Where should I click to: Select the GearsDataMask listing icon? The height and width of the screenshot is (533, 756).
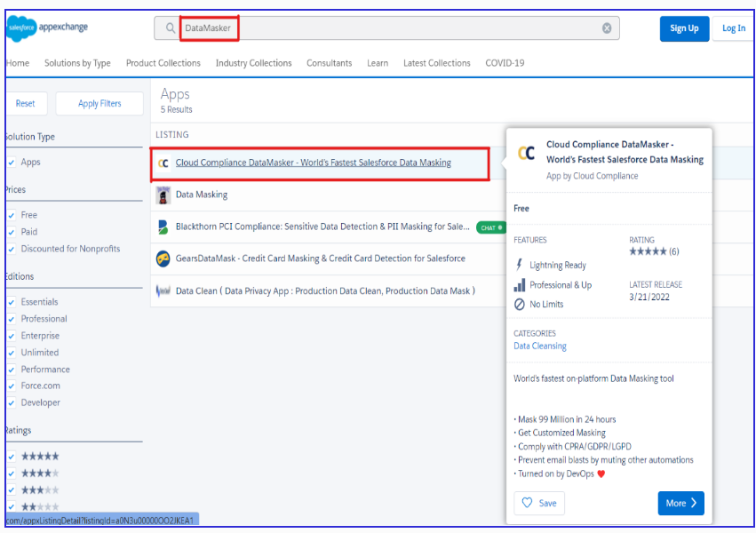tap(163, 259)
